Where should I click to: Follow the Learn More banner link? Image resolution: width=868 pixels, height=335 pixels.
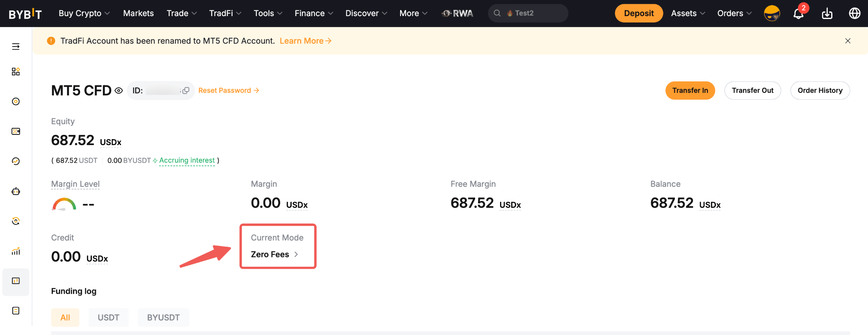(306, 41)
